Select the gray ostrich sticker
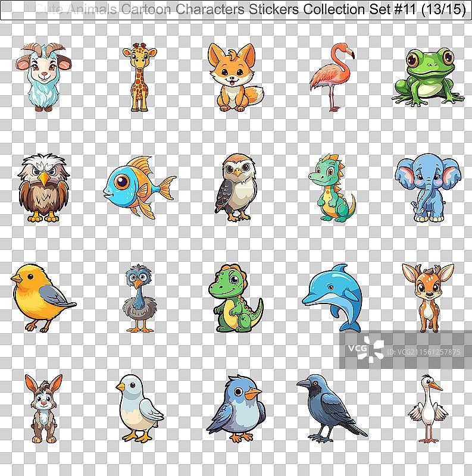The image size is (472, 476). 140,298
